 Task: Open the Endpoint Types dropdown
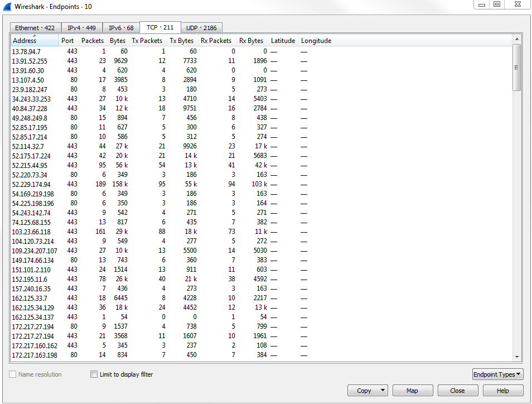pyautogui.click(x=497, y=374)
